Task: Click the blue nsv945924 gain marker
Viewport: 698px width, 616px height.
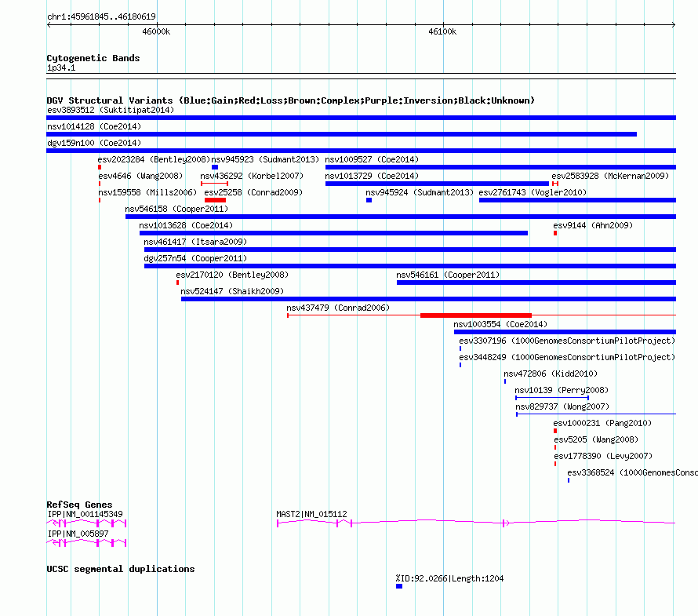Action: click(369, 200)
